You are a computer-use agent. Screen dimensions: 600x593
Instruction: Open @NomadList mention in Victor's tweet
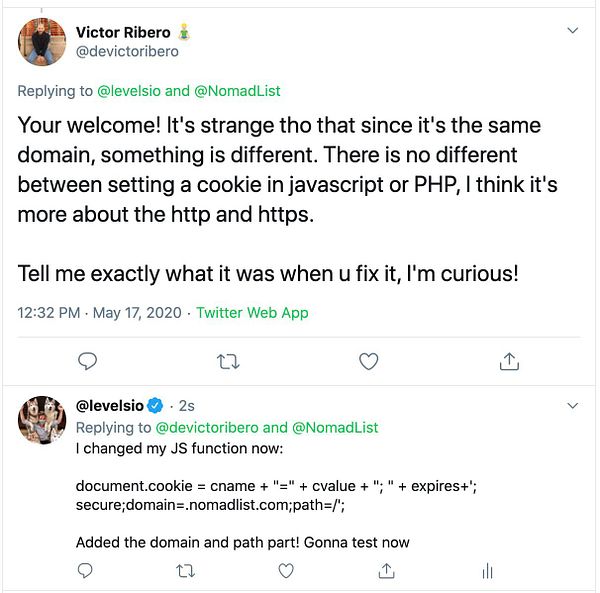237,91
